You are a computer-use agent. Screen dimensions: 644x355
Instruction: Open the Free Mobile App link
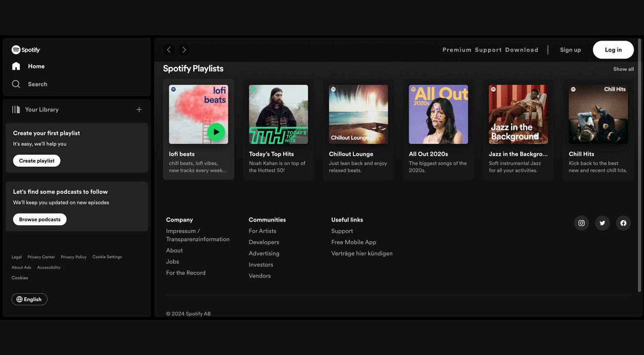pos(354,242)
